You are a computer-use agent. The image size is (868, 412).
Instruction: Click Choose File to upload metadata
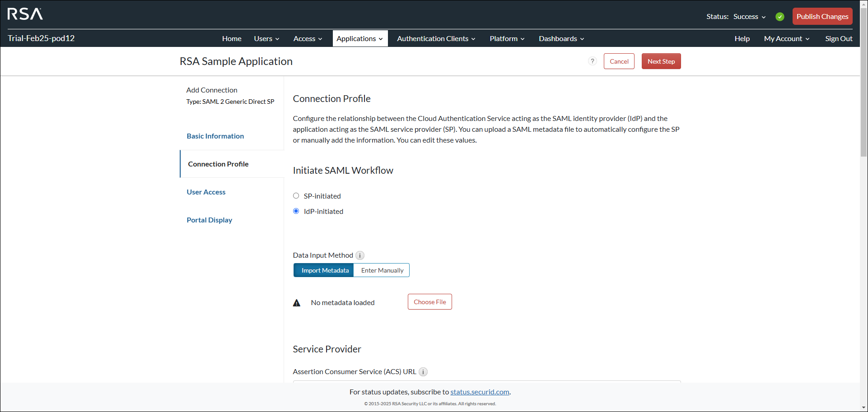click(429, 301)
